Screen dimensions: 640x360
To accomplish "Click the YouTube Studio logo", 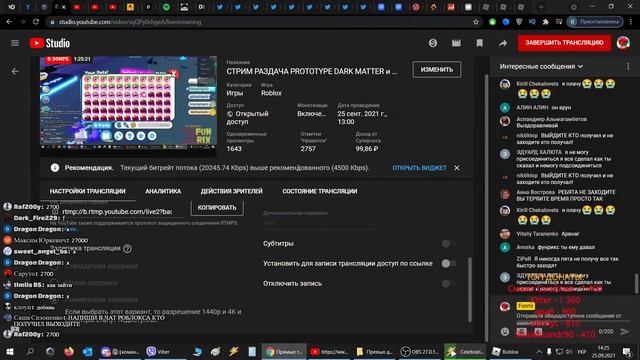I will [x=50, y=43].
